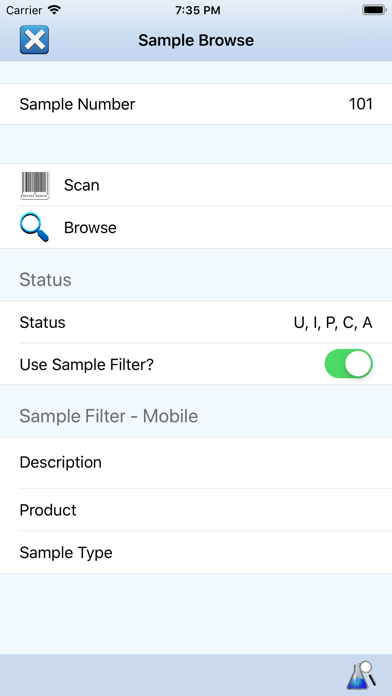Tap the Sample Number row
The width and height of the screenshot is (392, 696).
click(x=196, y=104)
